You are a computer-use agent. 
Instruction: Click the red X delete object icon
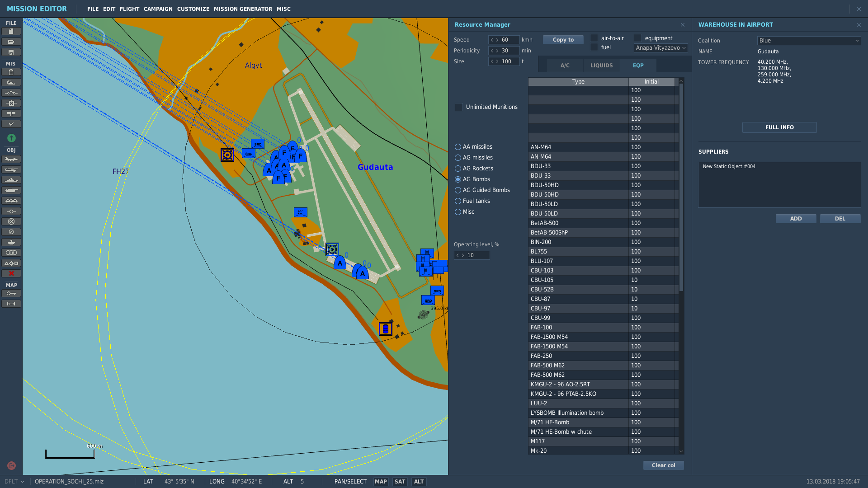(11, 273)
